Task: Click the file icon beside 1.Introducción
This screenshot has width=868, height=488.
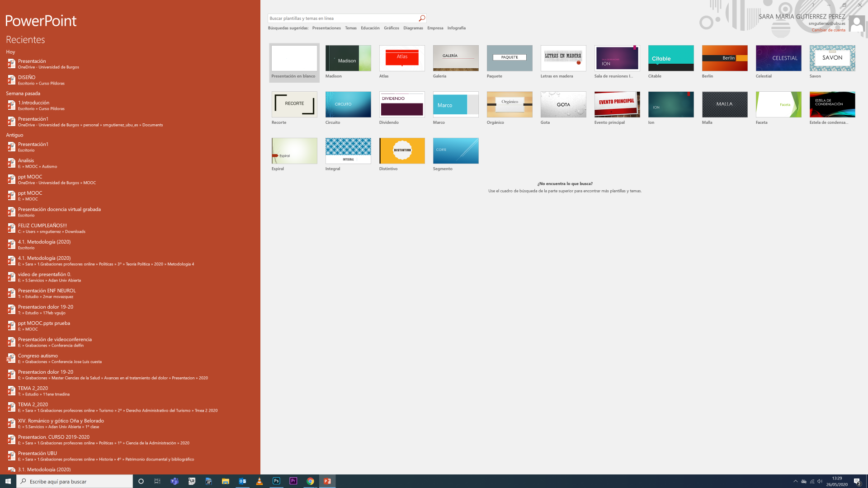Action: pyautogui.click(x=11, y=105)
